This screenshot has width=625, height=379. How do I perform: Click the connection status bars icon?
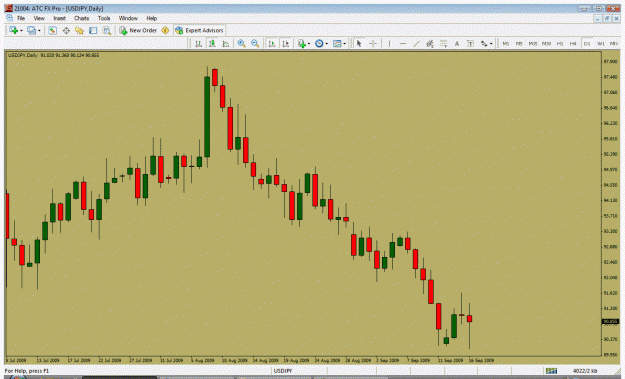click(551, 371)
